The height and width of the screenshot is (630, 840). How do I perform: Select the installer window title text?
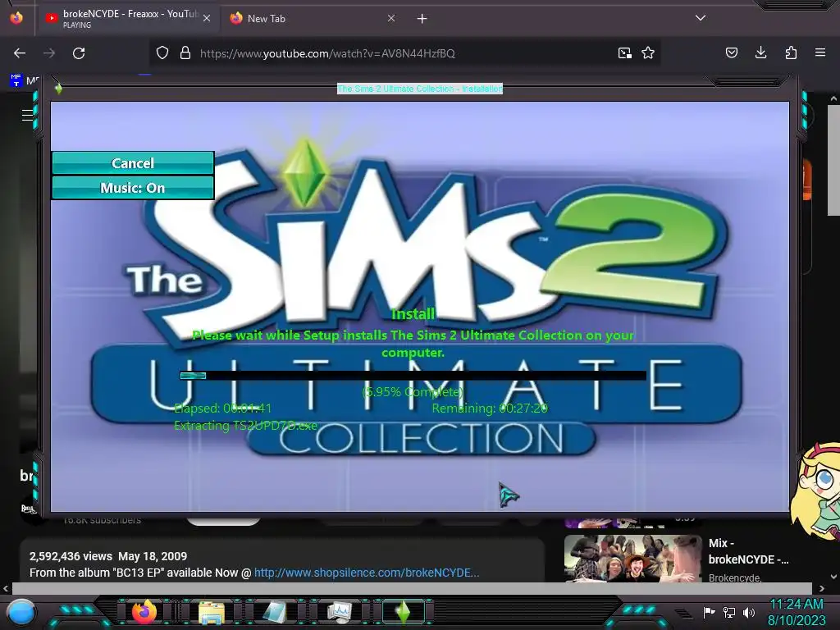click(419, 89)
